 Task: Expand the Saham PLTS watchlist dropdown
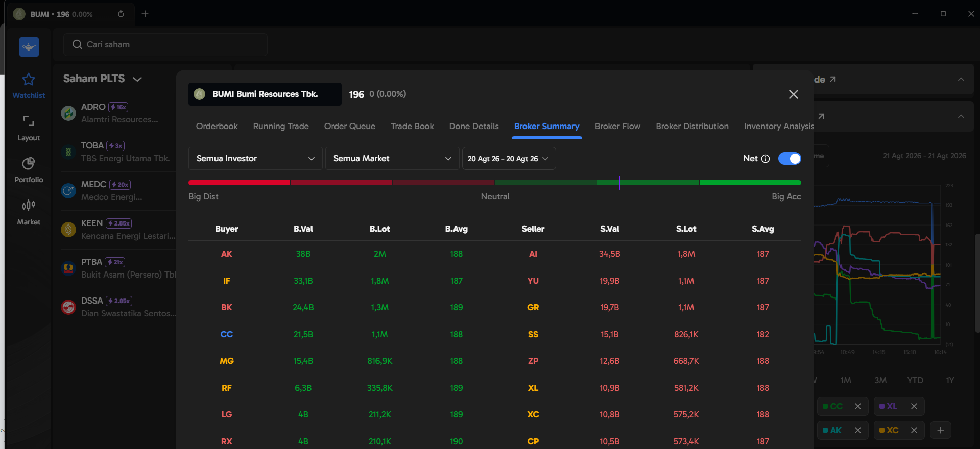click(137, 79)
